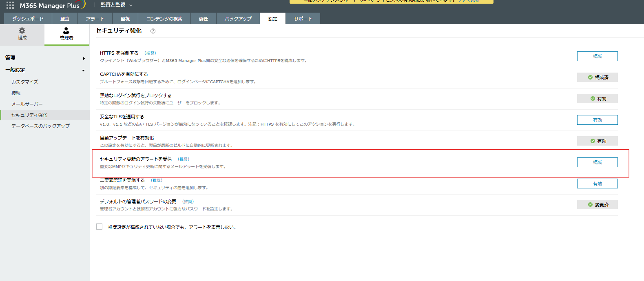Screen dimensions: 644x281
Task: Click 有効 button for 安全なTLSを適用する
Action: (x=597, y=120)
